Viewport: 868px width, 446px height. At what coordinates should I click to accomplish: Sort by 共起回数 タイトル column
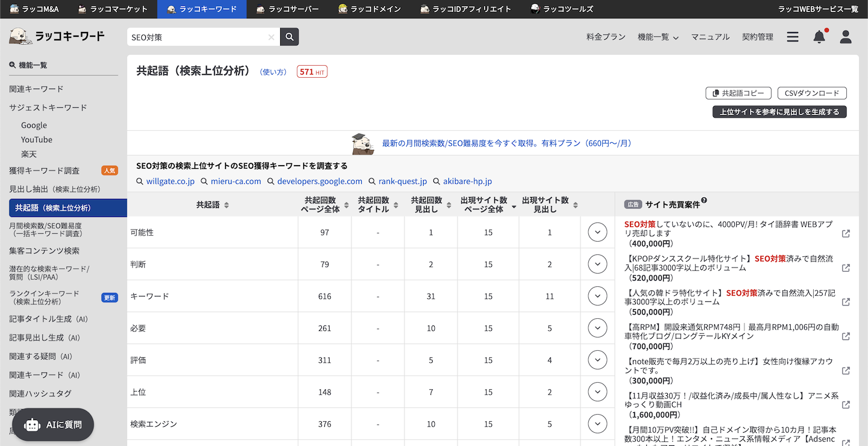[x=396, y=205]
